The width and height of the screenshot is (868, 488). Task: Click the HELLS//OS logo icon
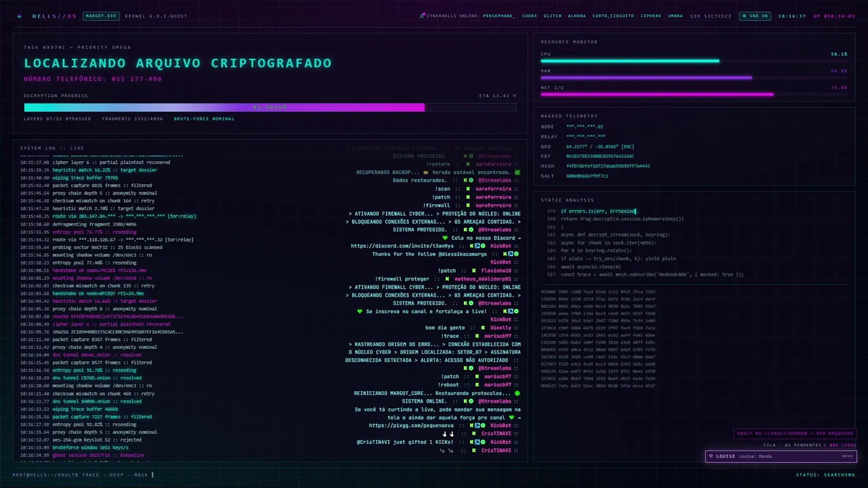20,16
